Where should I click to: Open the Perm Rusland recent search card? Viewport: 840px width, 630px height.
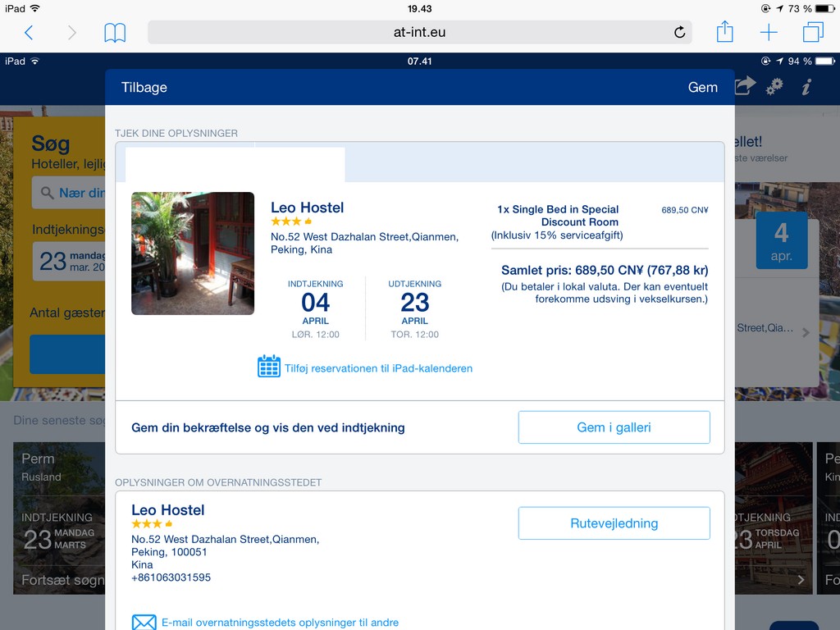pos(59,518)
